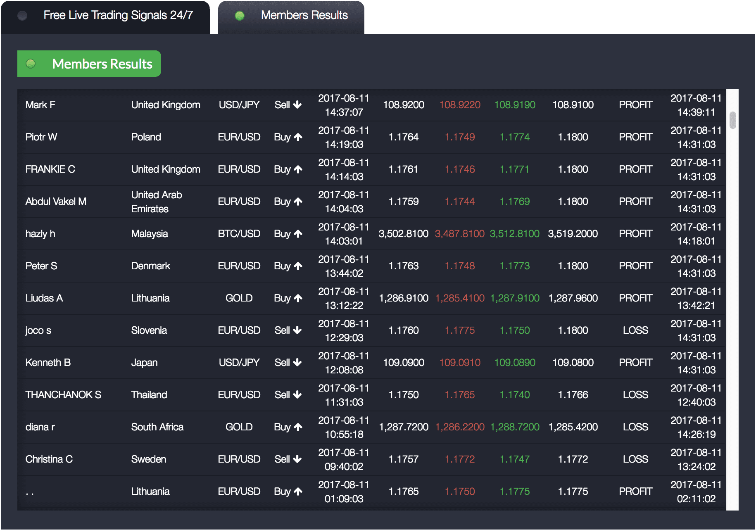Click green take profit value 108.9190
Image resolution: width=756 pixels, height=532 pixels.
(x=515, y=105)
